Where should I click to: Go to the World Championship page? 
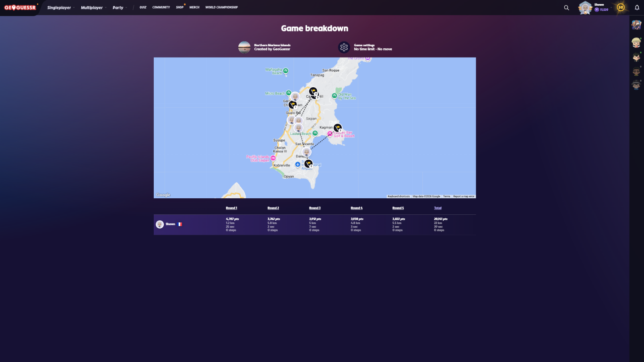click(x=221, y=7)
